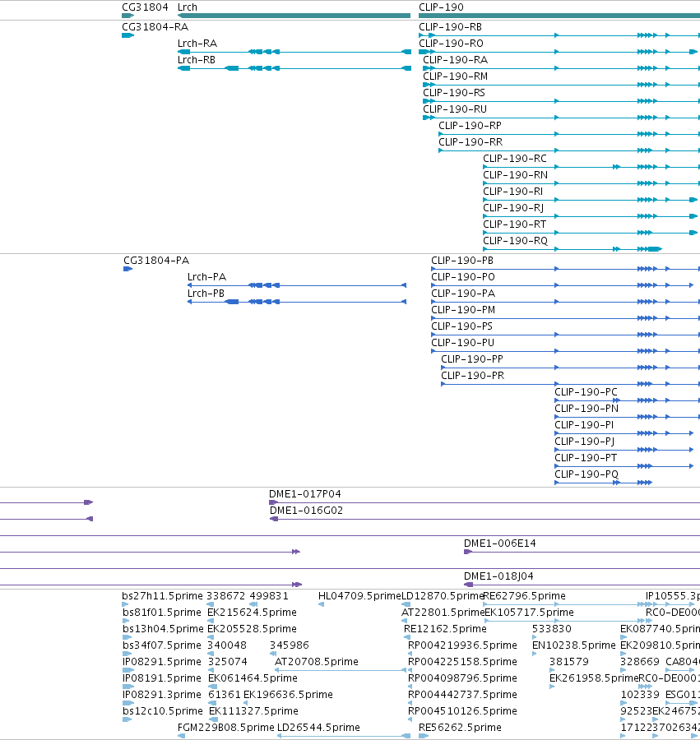
Task: Click the CLIP-190-PQ protein label
Action: coord(586,474)
